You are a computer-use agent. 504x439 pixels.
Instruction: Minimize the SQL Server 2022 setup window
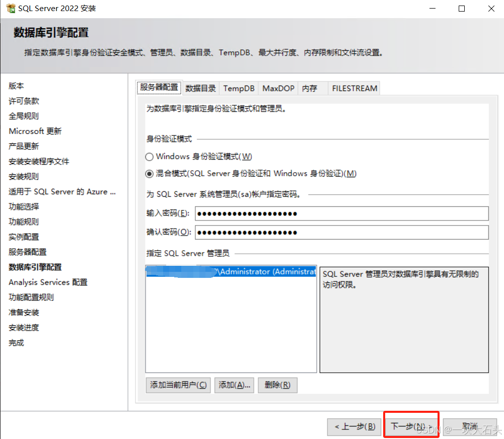click(x=433, y=9)
